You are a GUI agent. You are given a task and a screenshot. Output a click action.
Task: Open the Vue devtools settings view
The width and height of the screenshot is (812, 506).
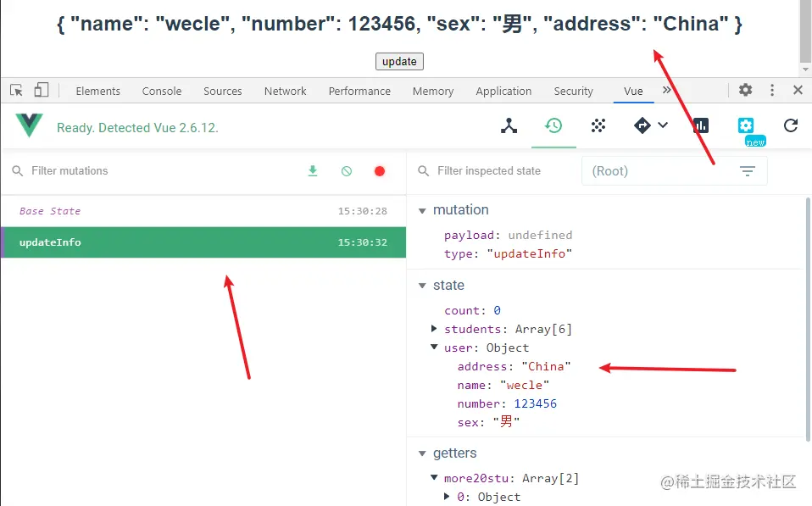pyautogui.click(x=746, y=125)
